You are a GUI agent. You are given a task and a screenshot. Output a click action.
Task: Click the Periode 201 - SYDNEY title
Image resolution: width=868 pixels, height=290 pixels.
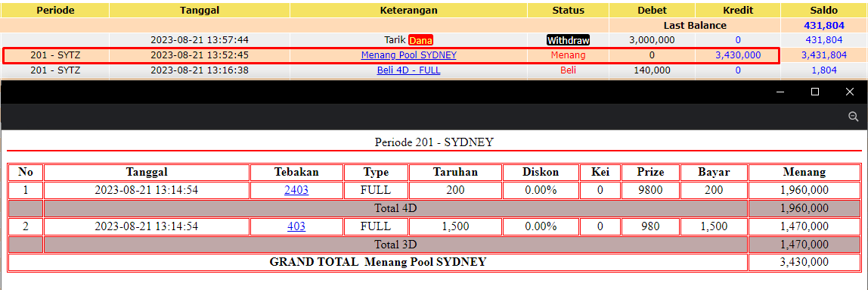tap(434, 142)
